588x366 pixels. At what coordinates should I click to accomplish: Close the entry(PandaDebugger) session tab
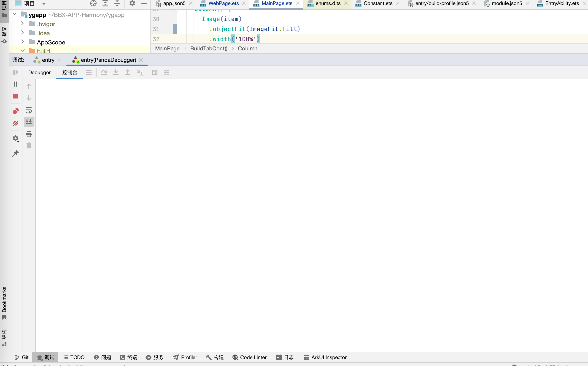141,60
